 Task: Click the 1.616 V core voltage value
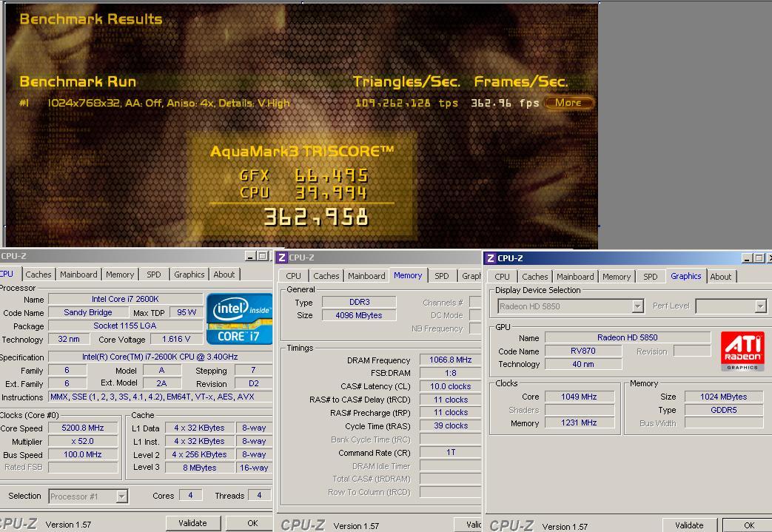[176, 339]
